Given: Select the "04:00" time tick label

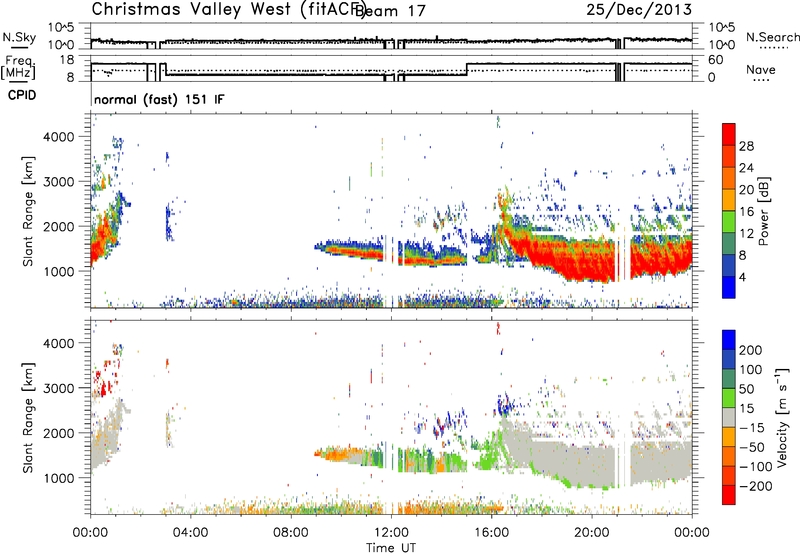Looking at the screenshot, I should (x=190, y=533).
